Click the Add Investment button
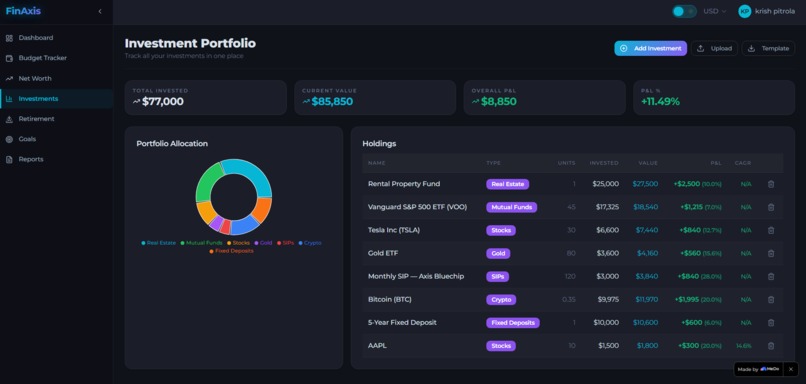Screen dimensions: 806x384 650,48
